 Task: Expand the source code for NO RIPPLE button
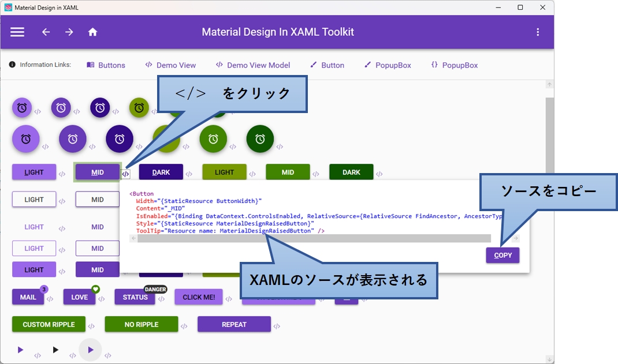click(x=185, y=325)
